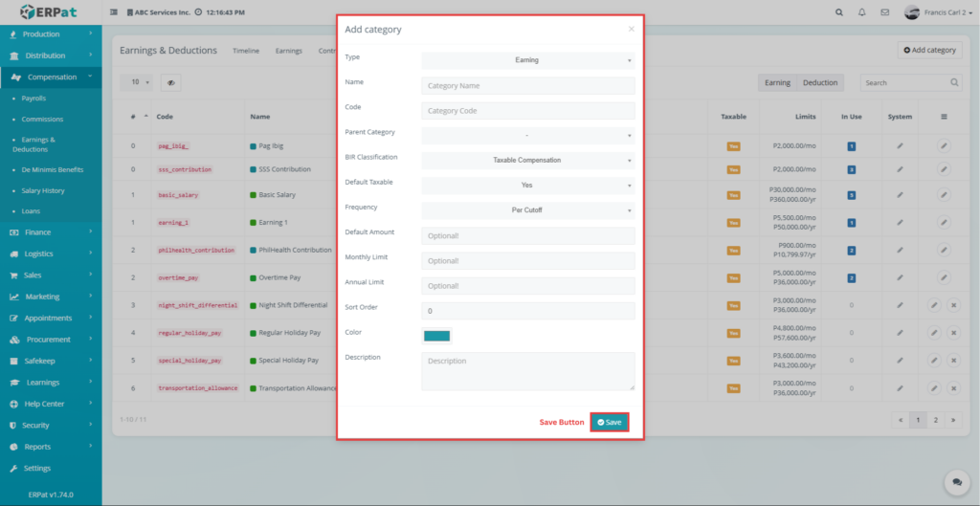
Task: Open Payrolls in the Compensation submenu
Action: click(x=33, y=99)
